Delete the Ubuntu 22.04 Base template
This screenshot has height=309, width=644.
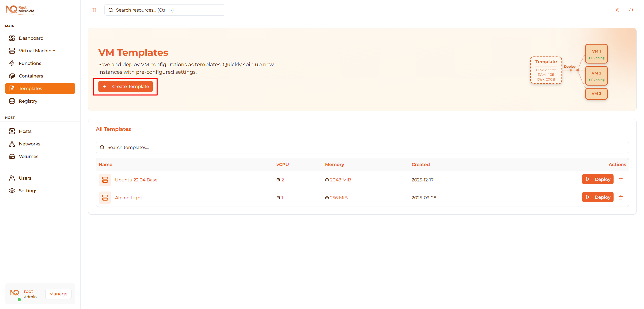click(620, 180)
